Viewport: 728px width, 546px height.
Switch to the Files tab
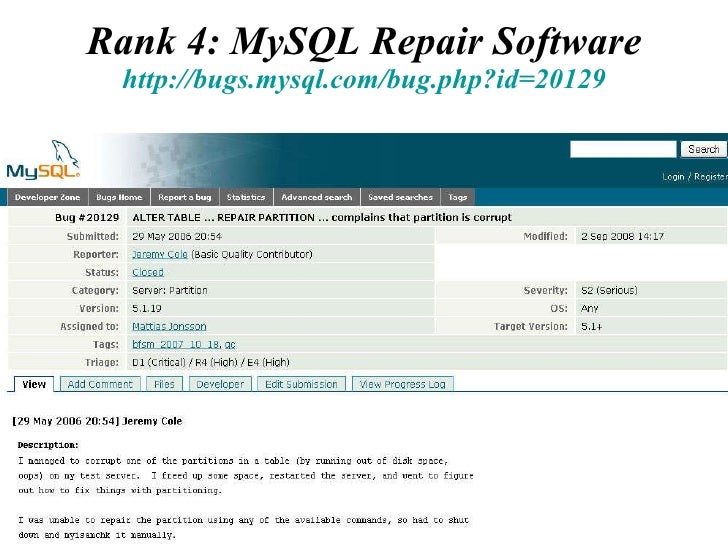(164, 384)
